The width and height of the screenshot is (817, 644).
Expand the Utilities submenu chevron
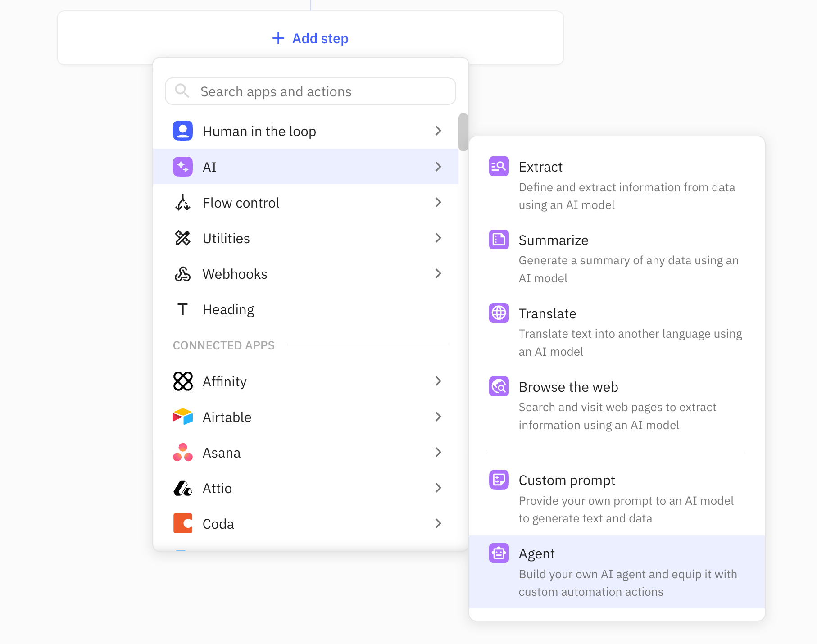pyautogui.click(x=438, y=238)
